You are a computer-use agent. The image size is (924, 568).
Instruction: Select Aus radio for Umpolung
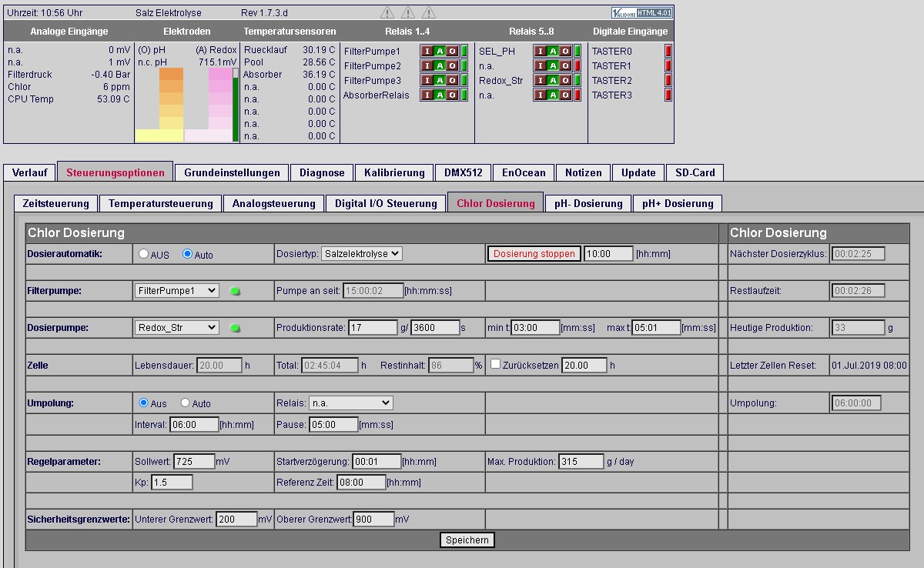(143, 403)
